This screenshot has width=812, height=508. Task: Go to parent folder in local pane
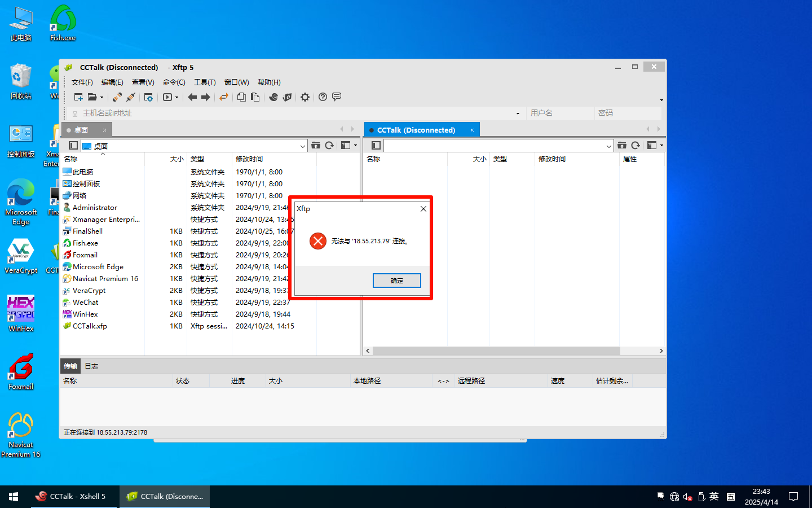click(x=316, y=146)
